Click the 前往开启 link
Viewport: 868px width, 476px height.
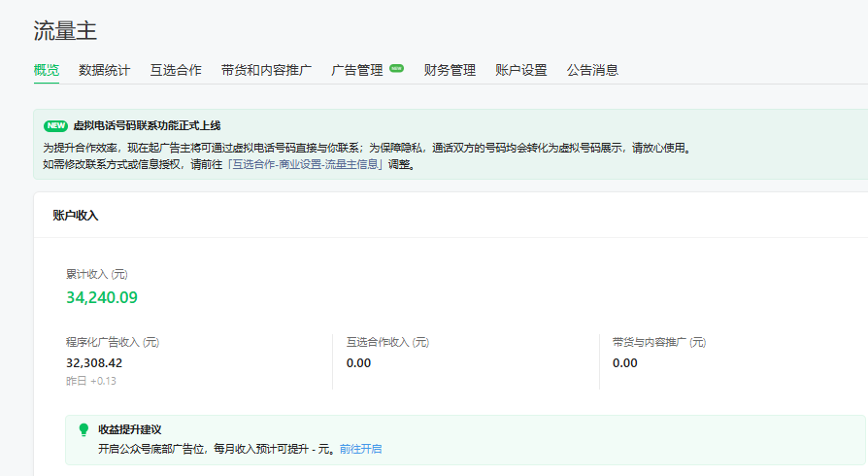360,449
